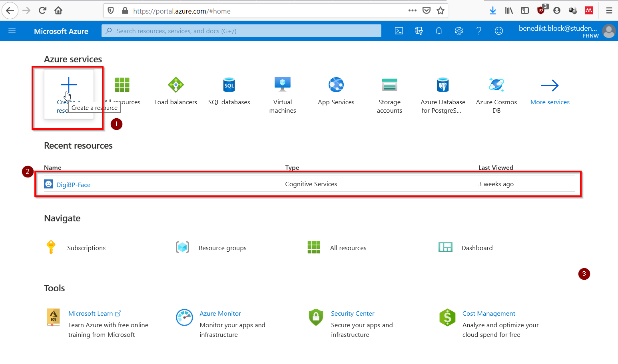Select the Cognitive Services type cell

coord(311,184)
